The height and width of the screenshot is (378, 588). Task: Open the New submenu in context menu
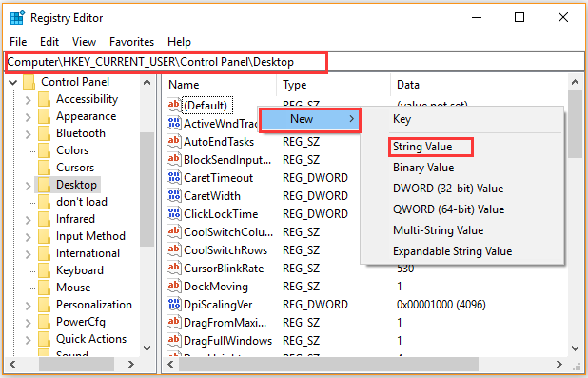coord(310,119)
